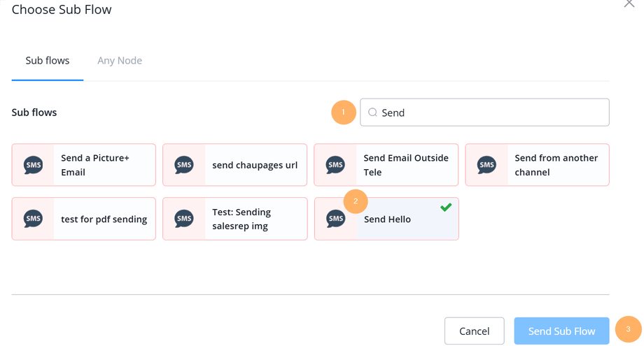Click SMS icon on Test: Sending salesrep img
The width and height of the screenshot is (644, 346).
point(184,219)
